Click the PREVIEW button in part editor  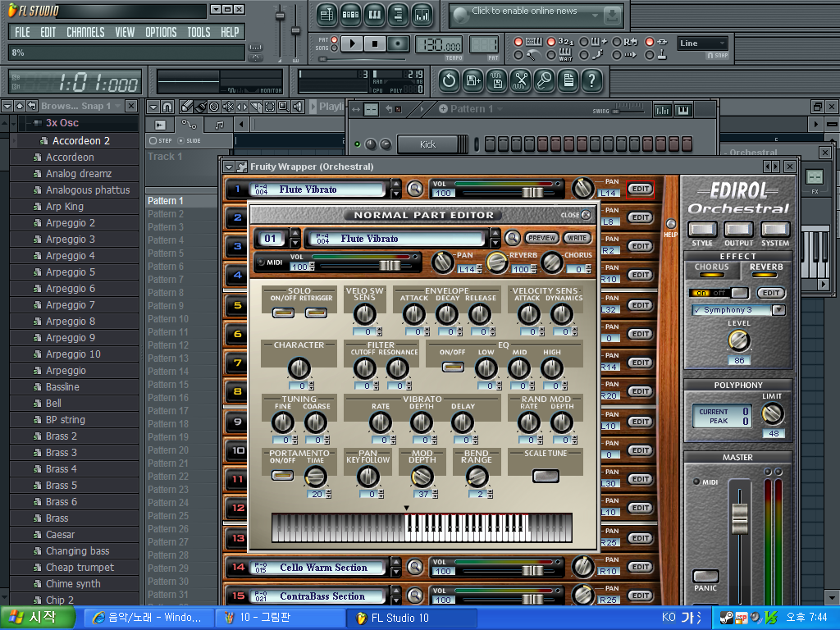pos(541,238)
